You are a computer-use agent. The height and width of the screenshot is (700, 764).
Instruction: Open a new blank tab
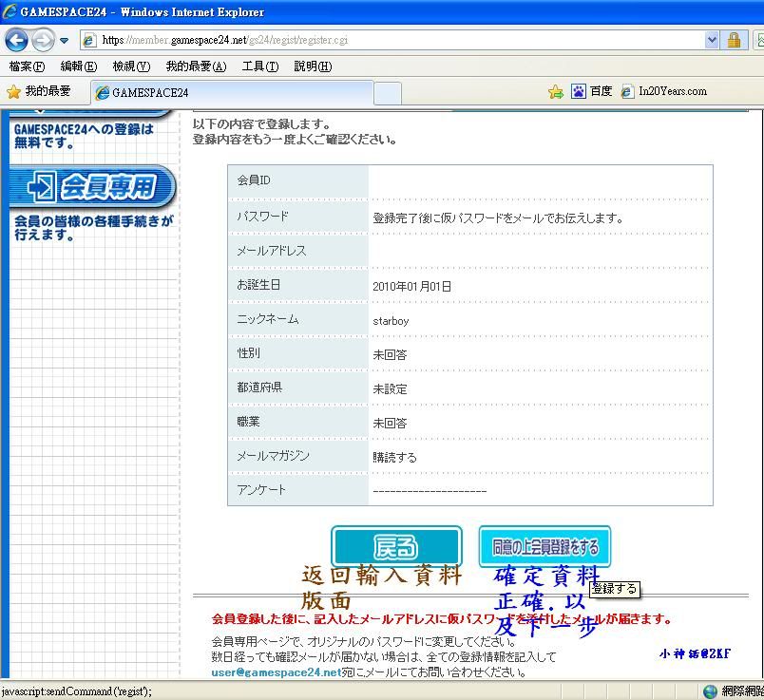387,93
